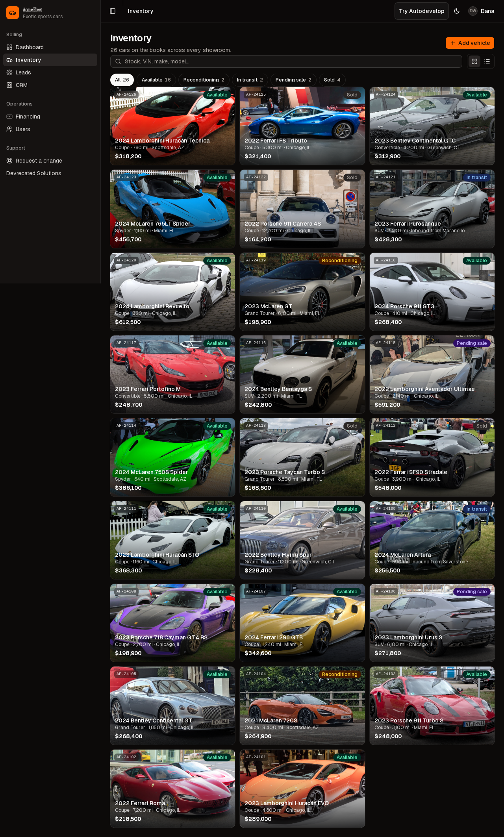Open the Ferrari 296 GTB card
The image size is (504, 837).
point(302,623)
